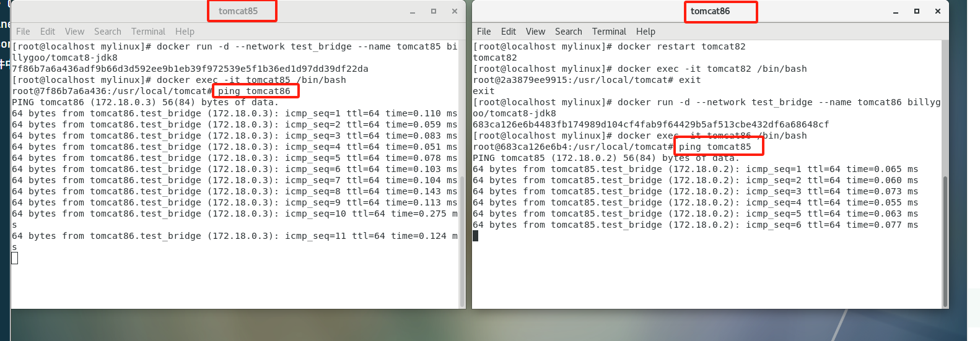Open File menu in tomcat85 terminal
This screenshot has width=980, height=341.
(23, 32)
